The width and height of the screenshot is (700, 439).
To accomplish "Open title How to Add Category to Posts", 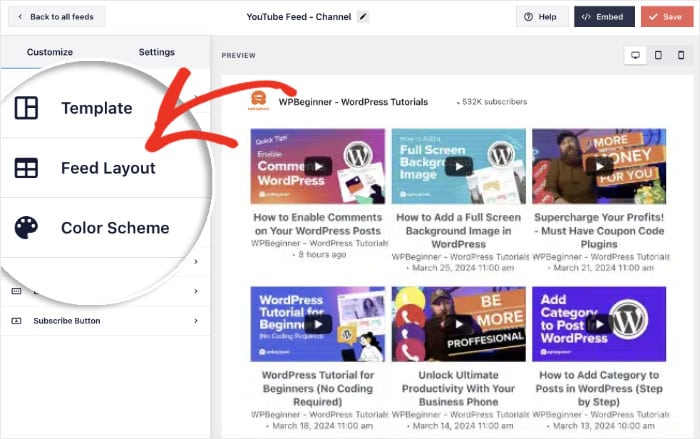I will click(x=599, y=389).
